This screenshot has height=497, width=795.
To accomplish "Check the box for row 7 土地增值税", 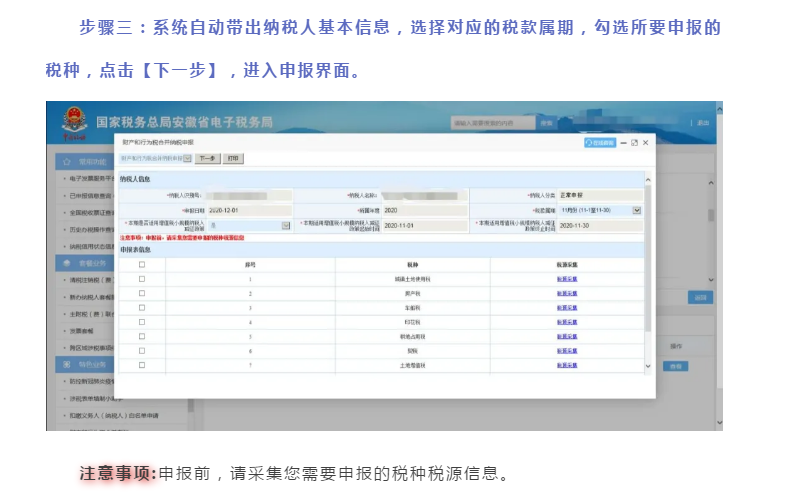I will 142,365.
